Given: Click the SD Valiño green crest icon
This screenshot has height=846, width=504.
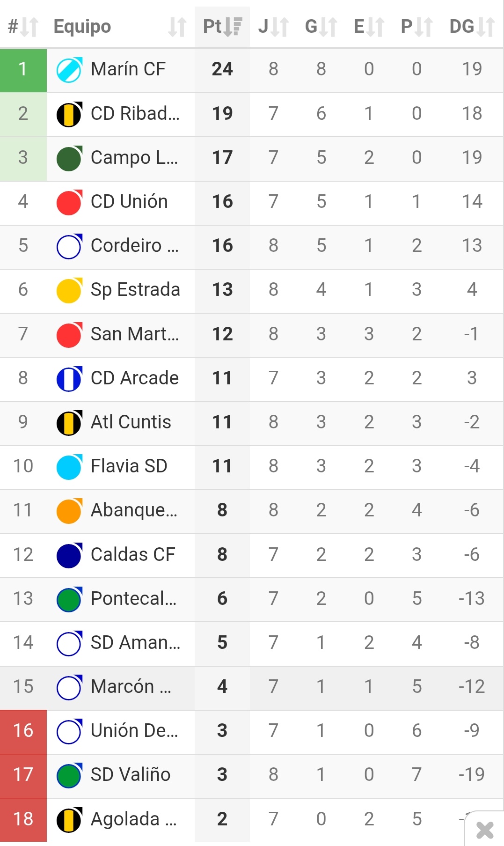Looking at the screenshot, I should click(x=69, y=775).
